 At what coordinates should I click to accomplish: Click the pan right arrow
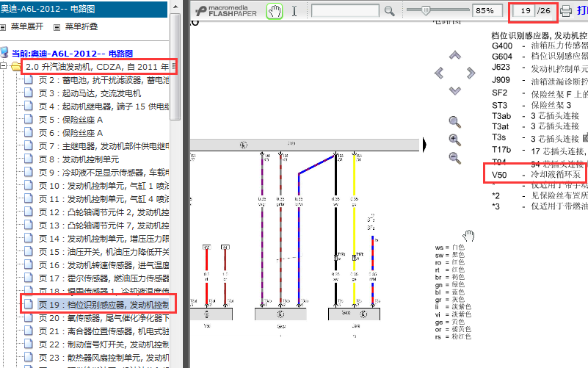471,73
